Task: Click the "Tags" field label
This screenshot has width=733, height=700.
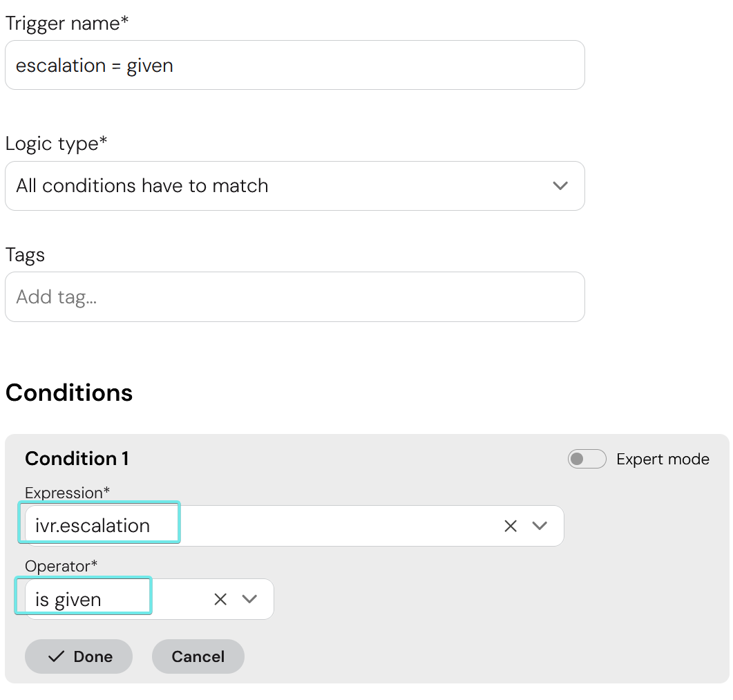Action: 25,255
